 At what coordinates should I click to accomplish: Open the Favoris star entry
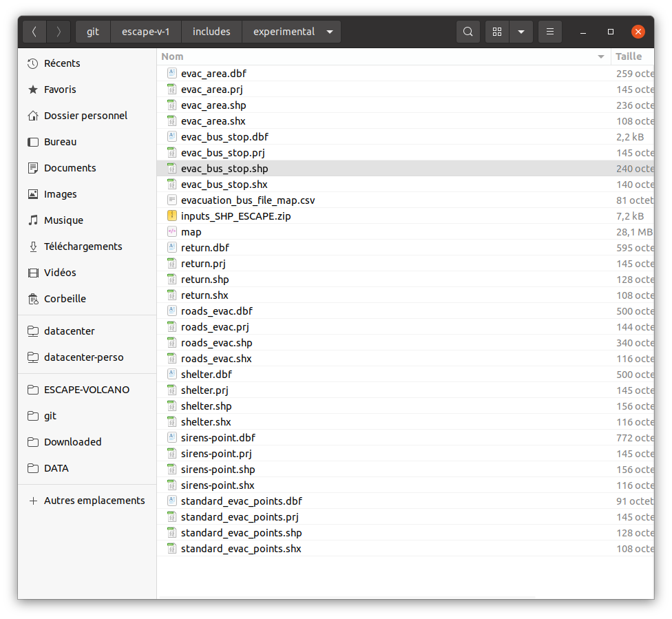[60, 90]
